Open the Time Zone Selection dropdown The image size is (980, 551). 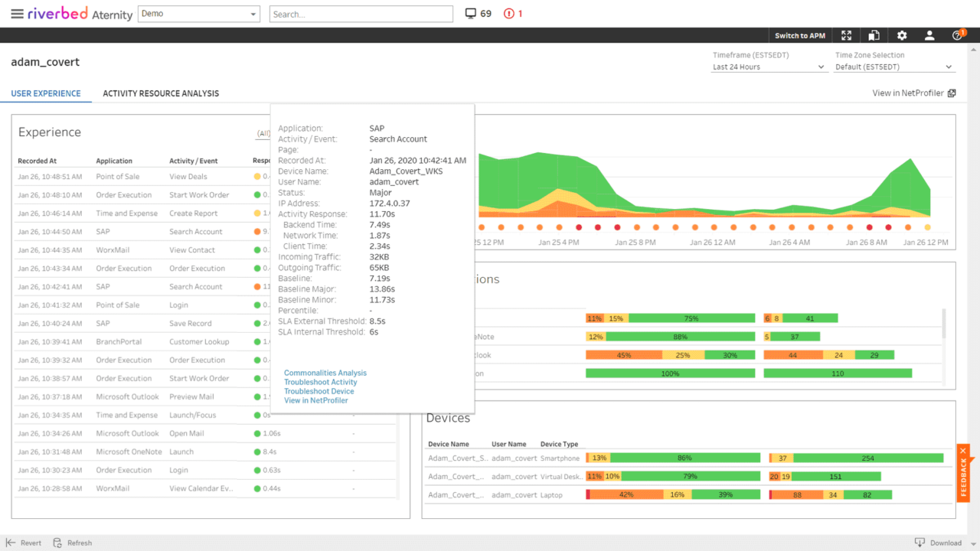[x=893, y=67]
